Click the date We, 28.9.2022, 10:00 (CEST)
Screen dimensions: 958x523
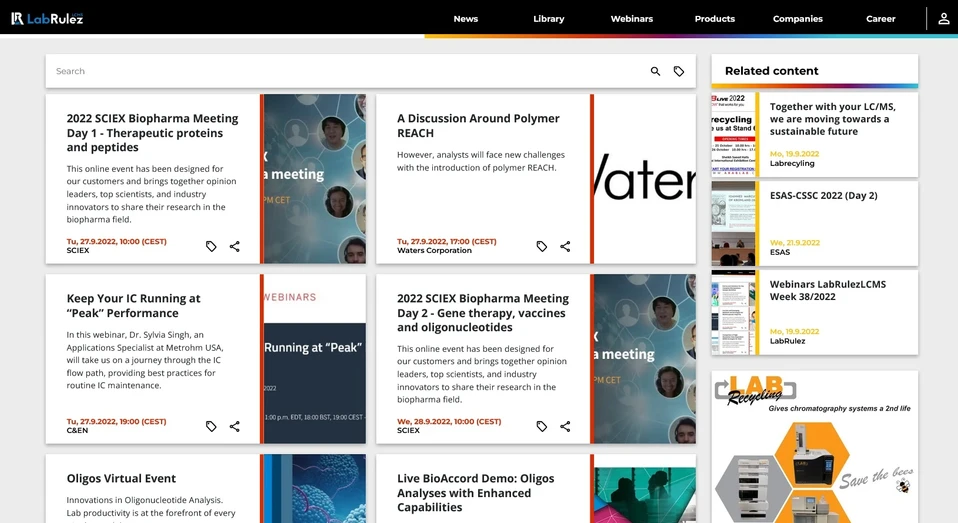[x=449, y=422]
